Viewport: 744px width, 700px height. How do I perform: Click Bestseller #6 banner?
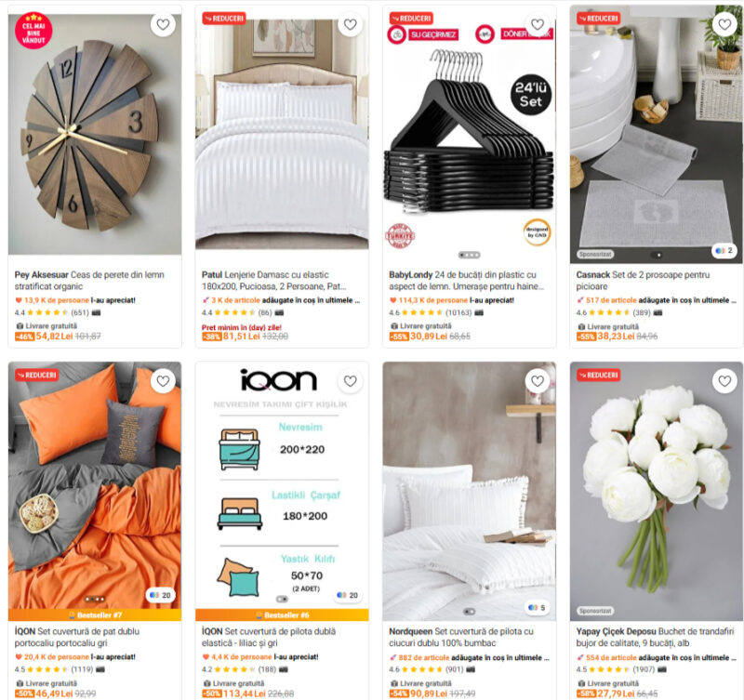tap(282, 615)
